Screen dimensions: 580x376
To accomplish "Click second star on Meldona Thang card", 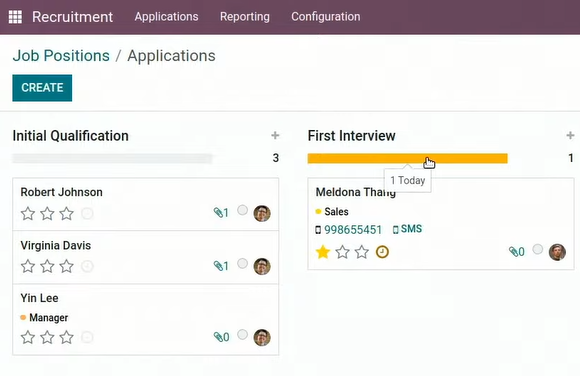I will pos(342,252).
